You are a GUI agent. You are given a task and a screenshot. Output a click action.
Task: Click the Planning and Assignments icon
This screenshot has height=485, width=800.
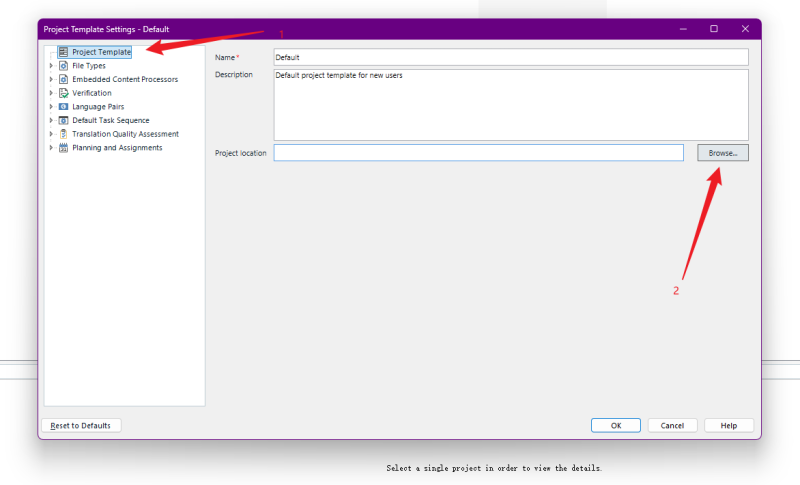(64, 148)
